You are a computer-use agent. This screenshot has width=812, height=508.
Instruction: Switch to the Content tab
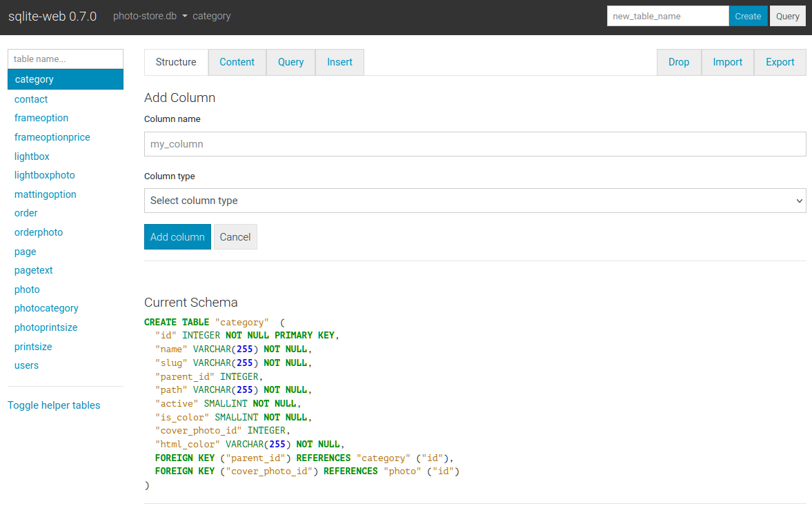(x=237, y=62)
